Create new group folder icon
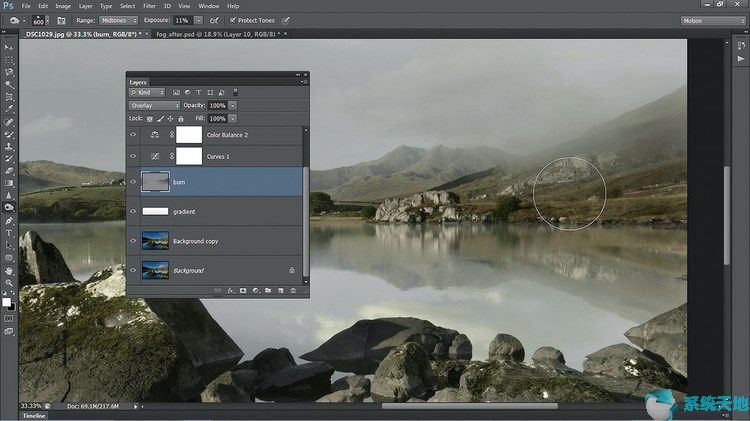This screenshot has width=750, height=421. [268, 290]
